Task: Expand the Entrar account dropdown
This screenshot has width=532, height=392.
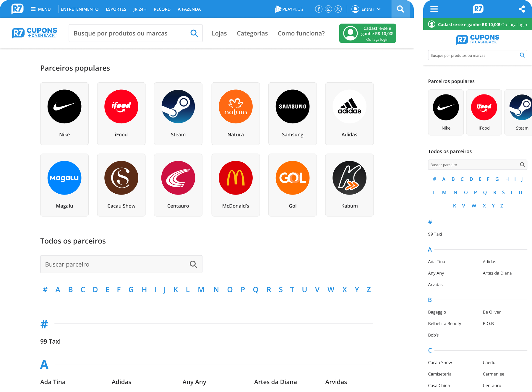Action: pyautogui.click(x=366, y=9)
